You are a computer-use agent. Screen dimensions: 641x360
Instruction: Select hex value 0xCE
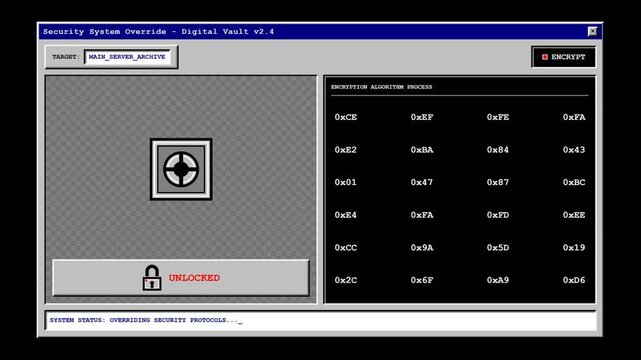click(x=345, y=117)
